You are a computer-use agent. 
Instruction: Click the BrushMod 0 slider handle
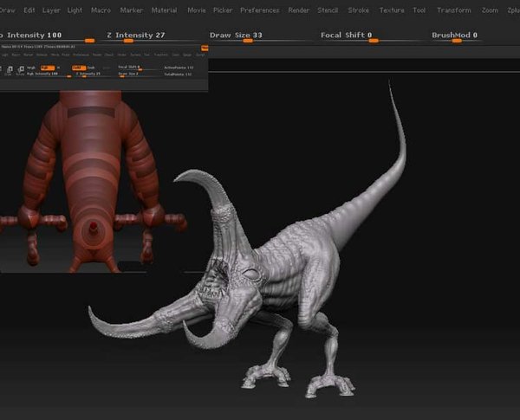457,41
